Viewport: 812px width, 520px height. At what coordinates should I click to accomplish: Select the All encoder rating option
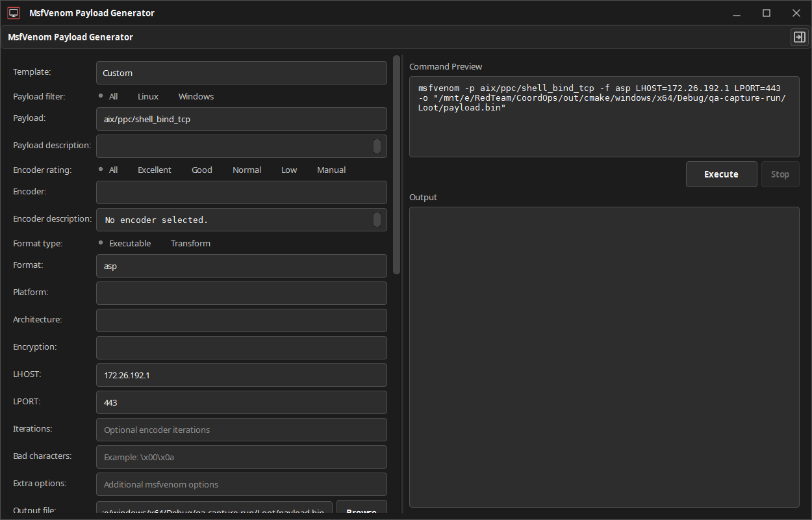[x=108, y=170]
